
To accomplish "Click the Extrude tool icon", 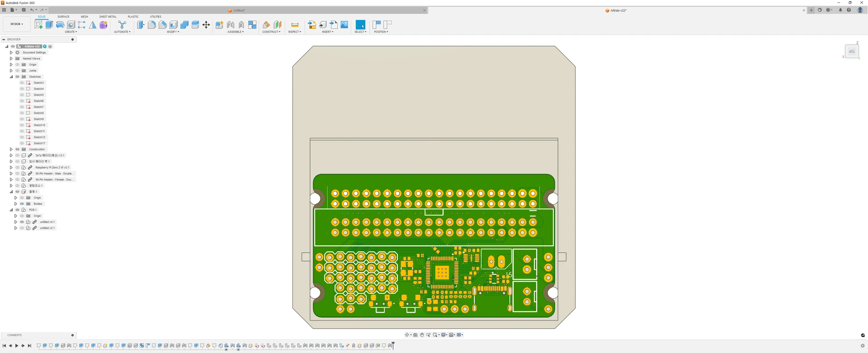I will (x=49, y=25).
